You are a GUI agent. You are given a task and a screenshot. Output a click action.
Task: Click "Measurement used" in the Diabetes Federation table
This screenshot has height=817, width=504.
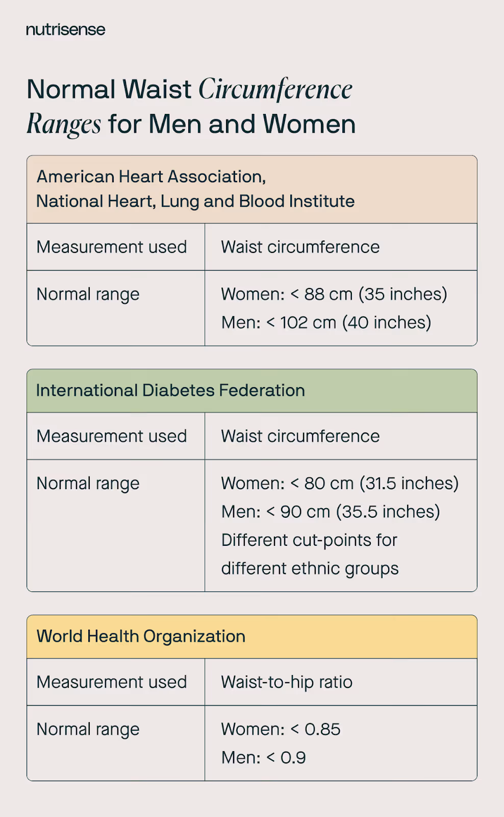(x=112, y=437)
